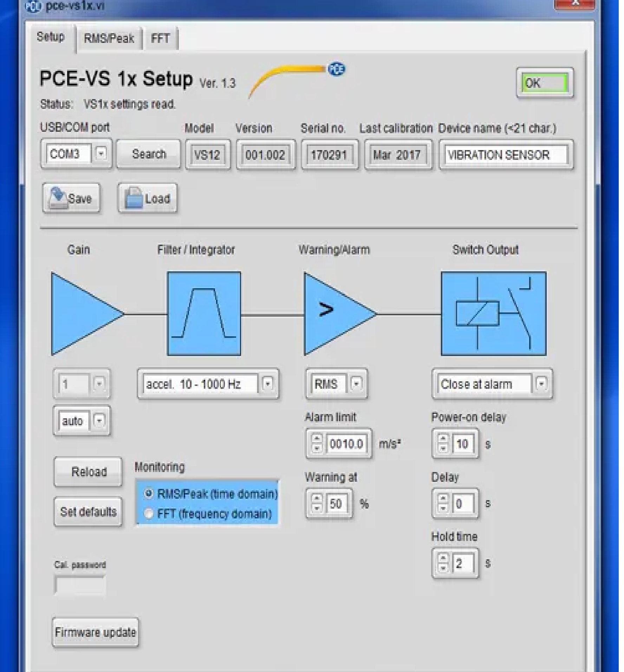
Task: Increase the Hold time value
Action: coord(443,558)
